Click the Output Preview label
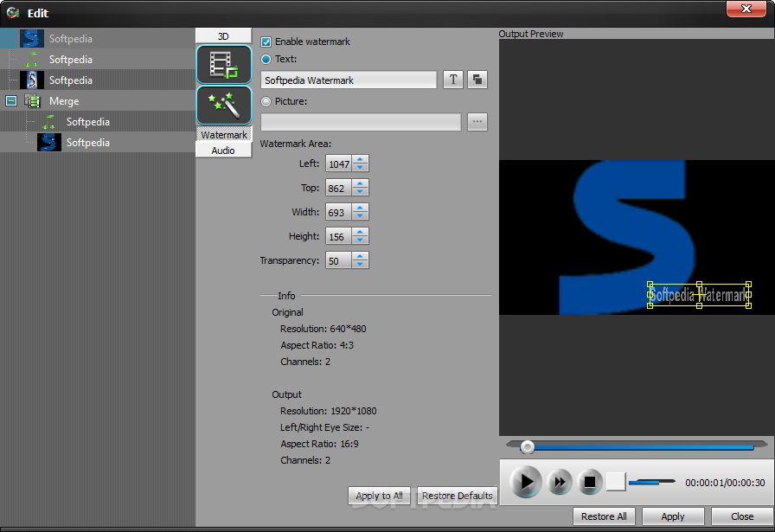The height and width of the screenshot is (532, 775). (531, 34)
